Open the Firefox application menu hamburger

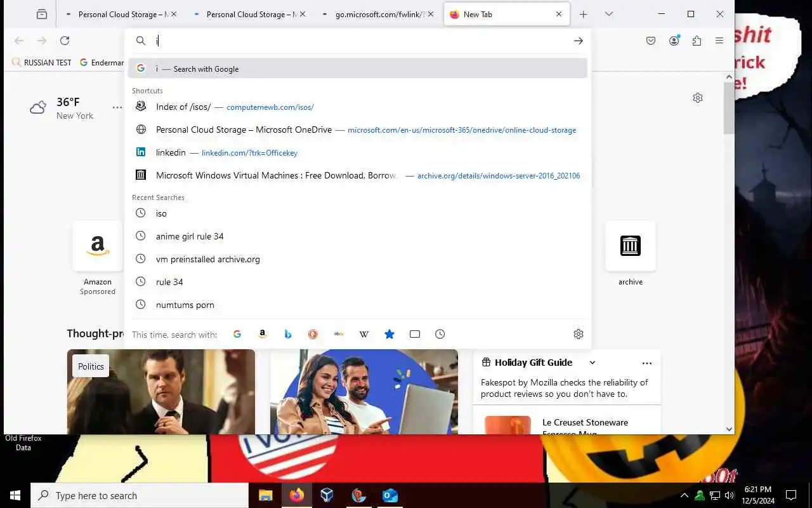click(719, 41)
